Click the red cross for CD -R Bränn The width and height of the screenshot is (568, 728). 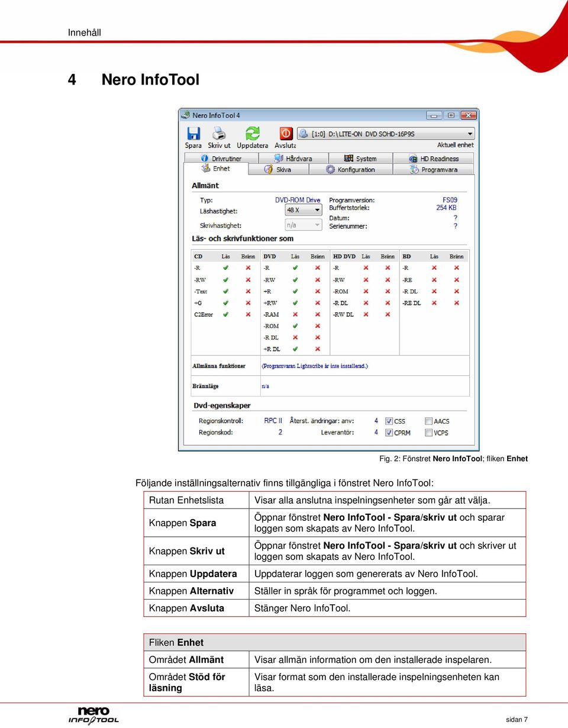click(248, 268)
